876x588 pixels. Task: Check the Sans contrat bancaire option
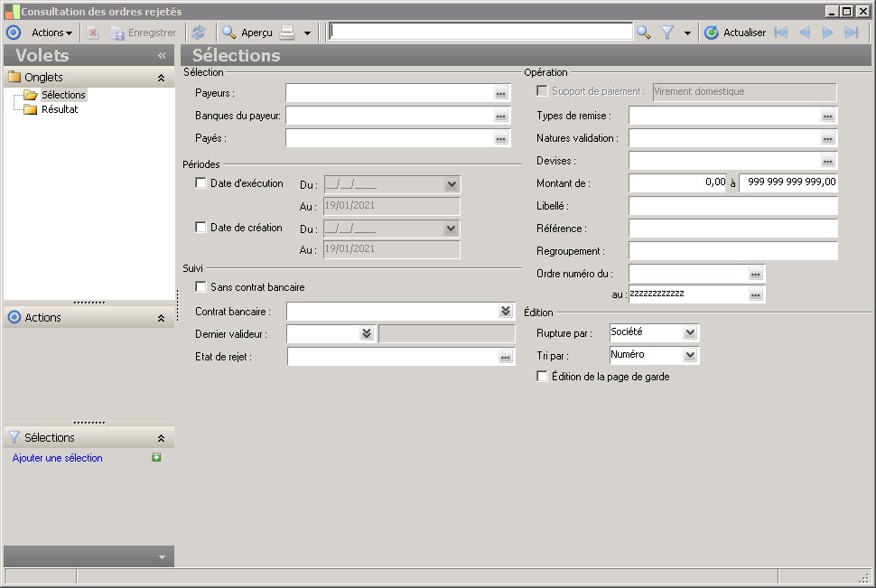pyautogui.click(x=201, y=287)
